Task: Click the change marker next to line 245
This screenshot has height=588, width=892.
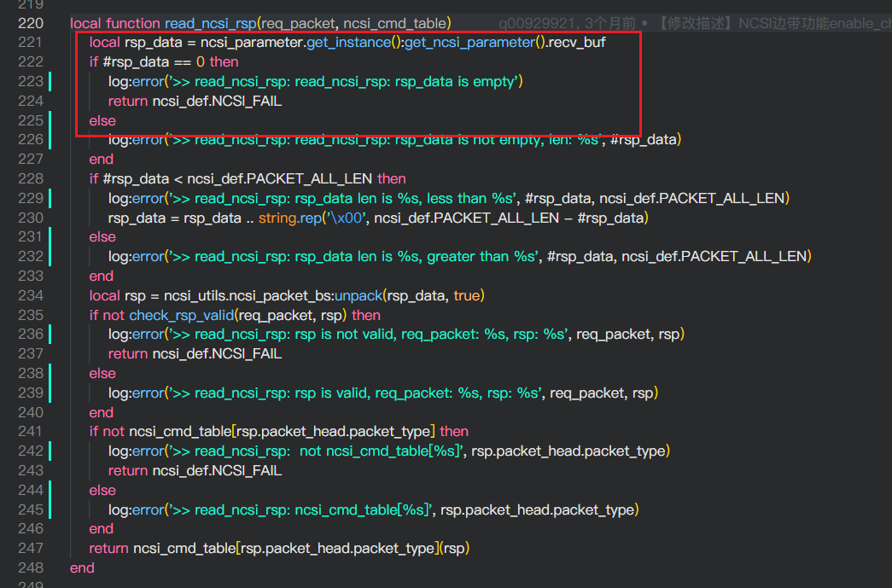Action: point(50,509)
